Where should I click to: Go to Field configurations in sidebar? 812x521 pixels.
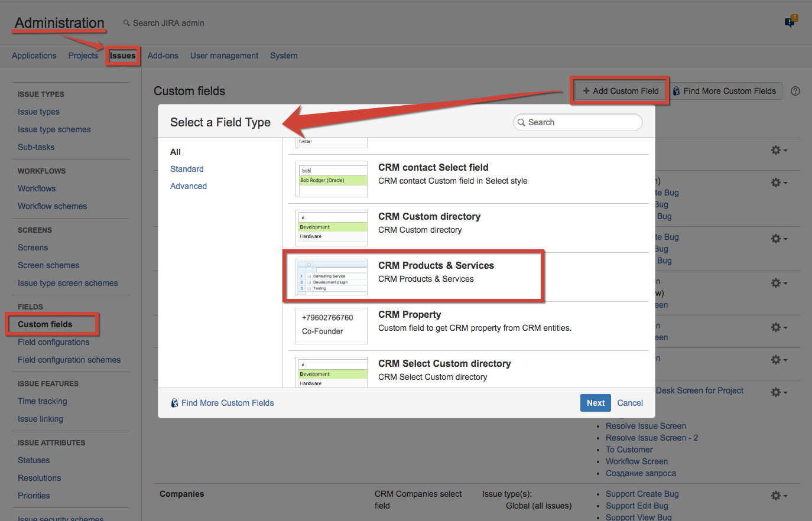click(54, 342)
